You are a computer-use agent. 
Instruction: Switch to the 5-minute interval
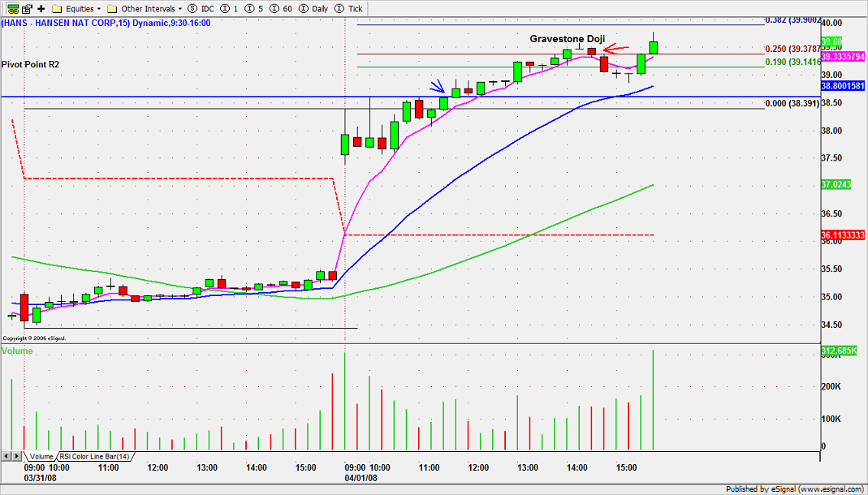[255, 9]
